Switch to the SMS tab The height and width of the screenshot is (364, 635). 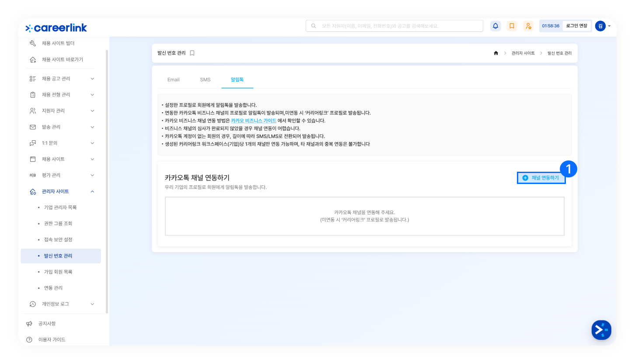pos(205,80)
